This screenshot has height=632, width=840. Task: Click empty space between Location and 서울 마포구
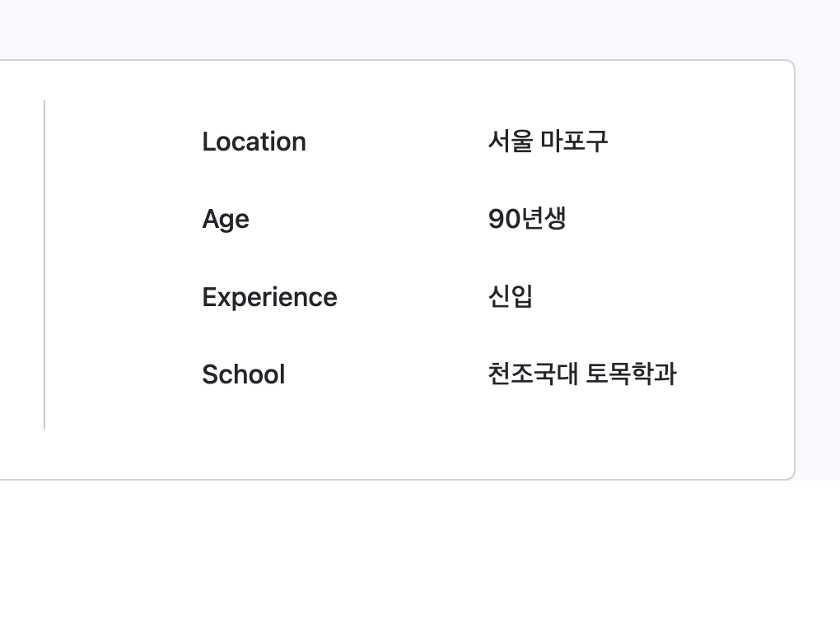[x=396, y=142]
